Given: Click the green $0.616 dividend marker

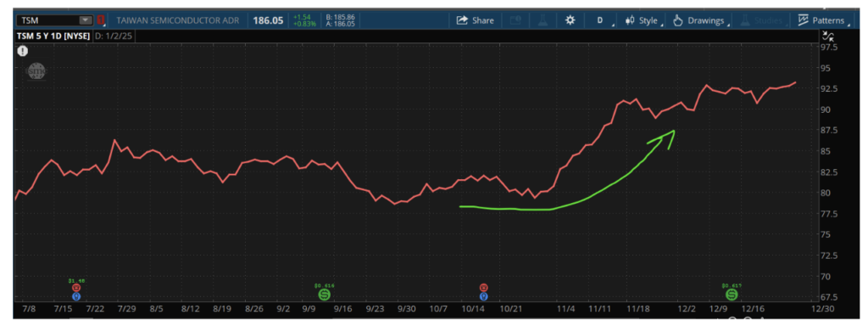Looking at the screenshot, I should coord(325,294).
